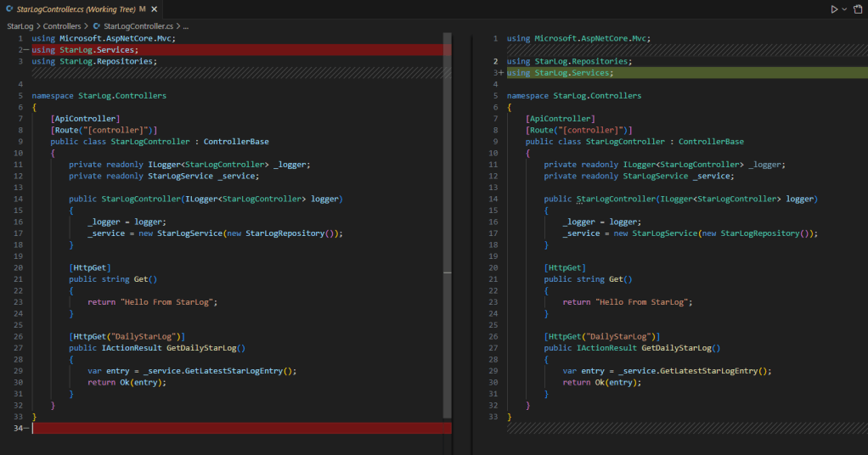Click the minus marker on deleted line 2
This screenshot has height=455, width=868.
click(x=26, y=50)
